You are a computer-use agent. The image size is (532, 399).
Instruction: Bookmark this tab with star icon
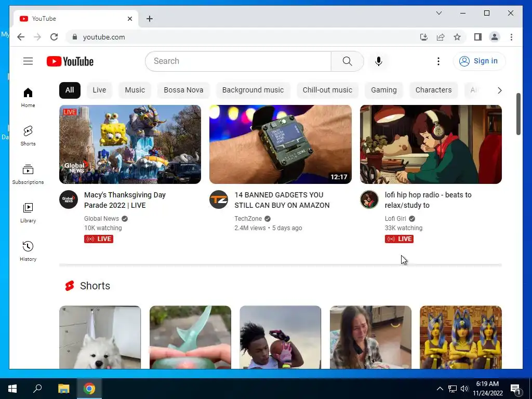[x=457, y=37]
